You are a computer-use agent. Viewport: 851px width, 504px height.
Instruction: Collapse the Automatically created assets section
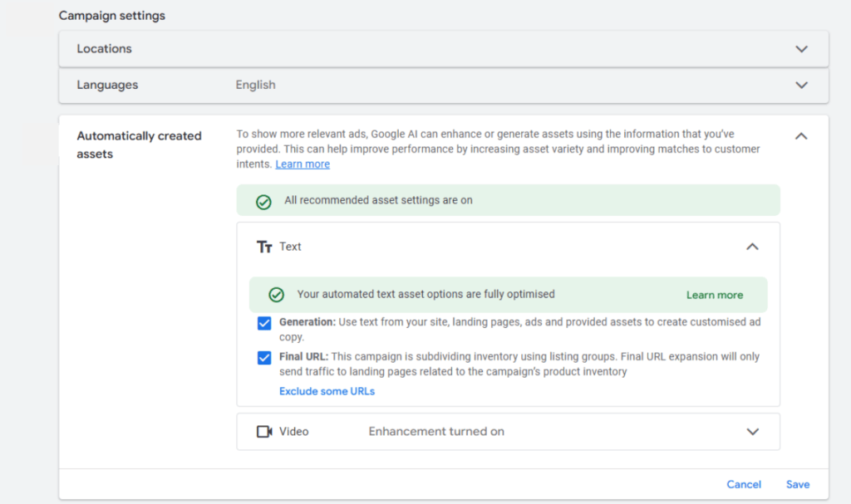click(800, 135)
